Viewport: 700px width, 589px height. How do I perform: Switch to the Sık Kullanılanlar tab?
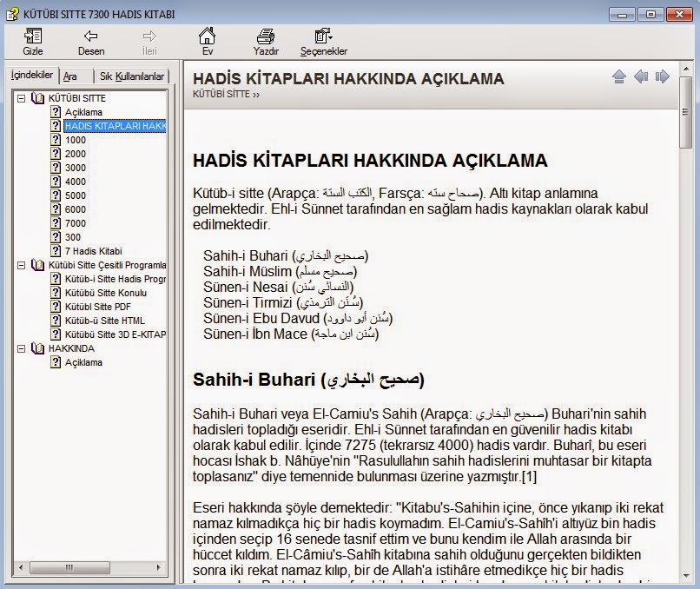(131, 76)
